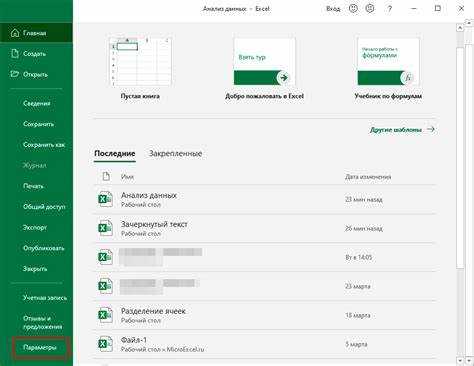The width and height of the screenshot is (474, 366).
Task: Click the Создать new file icon
Action: 15,53
